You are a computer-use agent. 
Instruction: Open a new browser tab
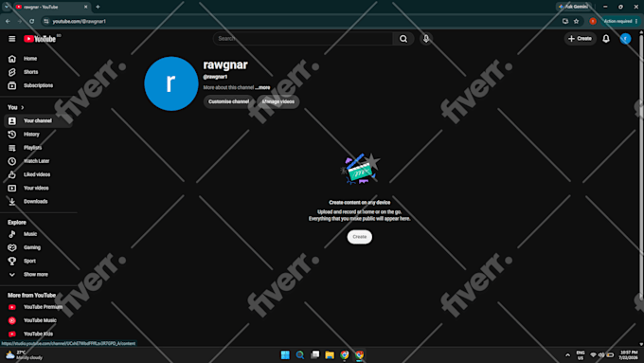(x=98, y=7)
